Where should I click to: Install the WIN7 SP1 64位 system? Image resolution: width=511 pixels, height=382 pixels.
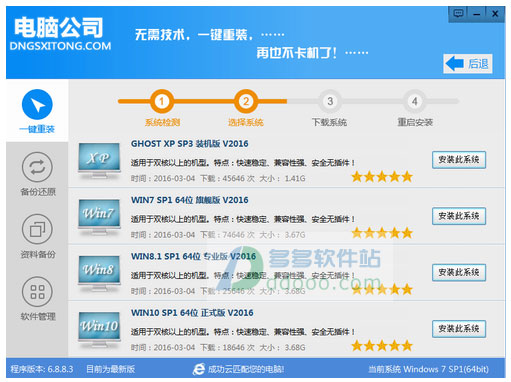[459, 216]
